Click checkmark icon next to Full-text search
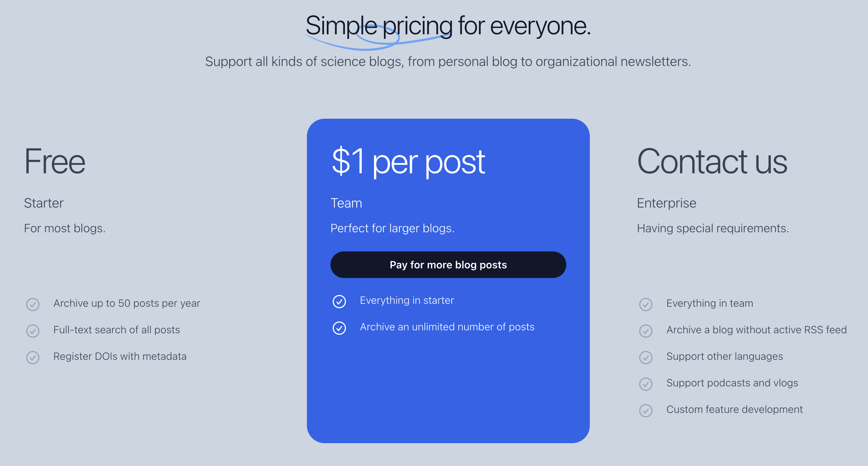The height and width of the screenshot is (466, 868). coord(33,331)
